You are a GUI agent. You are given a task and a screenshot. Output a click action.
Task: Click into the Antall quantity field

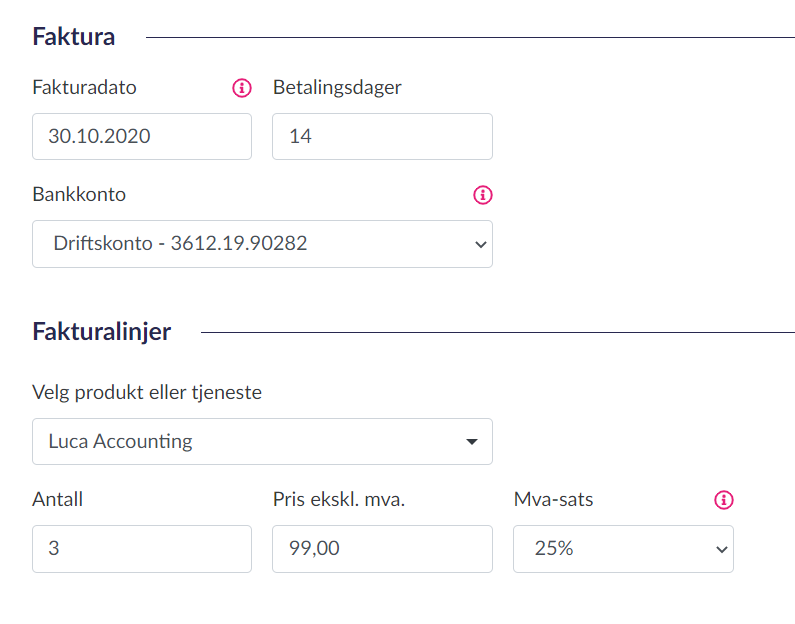point(141,549)
